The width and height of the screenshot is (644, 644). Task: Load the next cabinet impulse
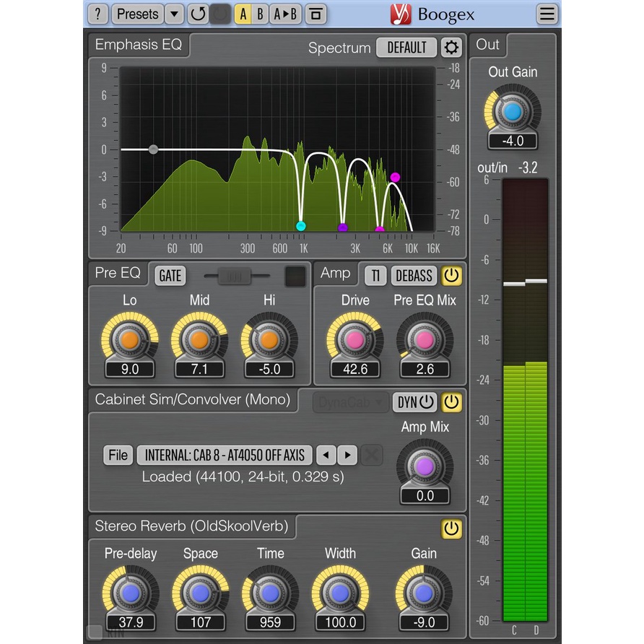(347, 455)
